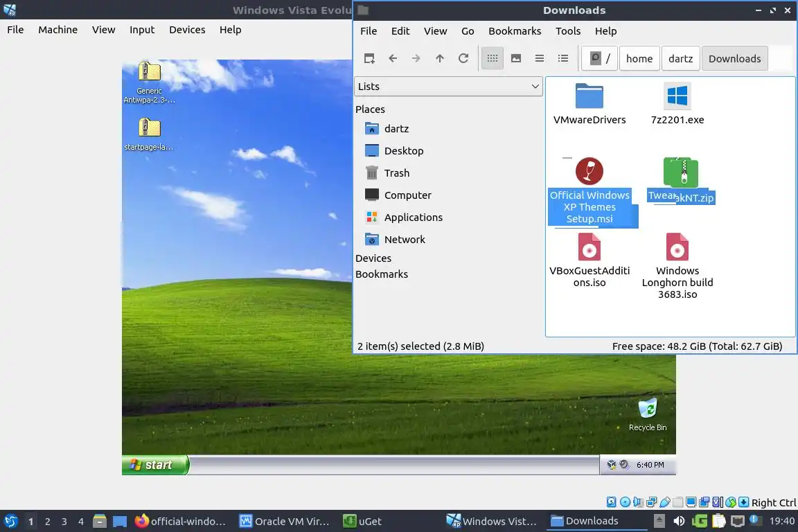This screenshot has height=532, width=798.
Task: Select Windows Longhorn build 3683.iso
Action: (x=677, y=266)
